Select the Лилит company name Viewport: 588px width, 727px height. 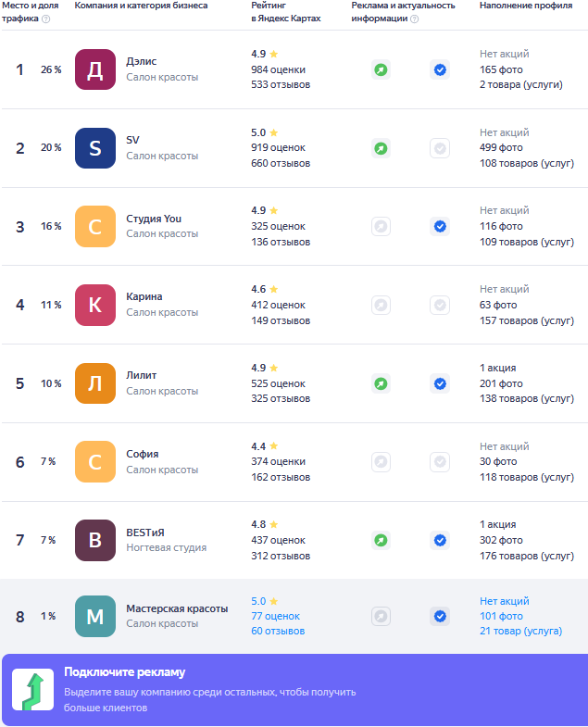click(x=142, y=375)
